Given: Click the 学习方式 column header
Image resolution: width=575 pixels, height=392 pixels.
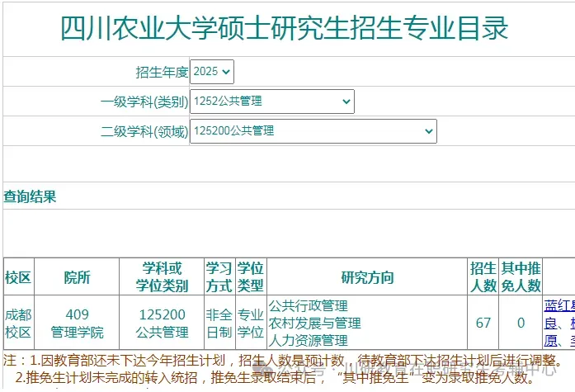Looking at the screenshot, I should [219, 276].
